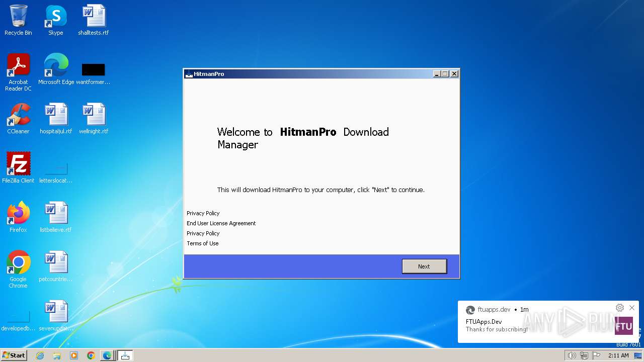Click the HitmanPro title bar icon
Screen dimensions: 644x362
pos(189,74)
